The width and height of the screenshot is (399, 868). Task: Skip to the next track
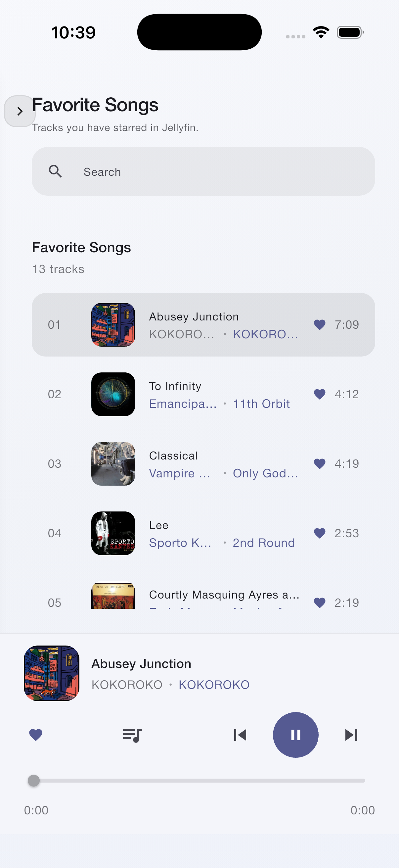[351, 735]
